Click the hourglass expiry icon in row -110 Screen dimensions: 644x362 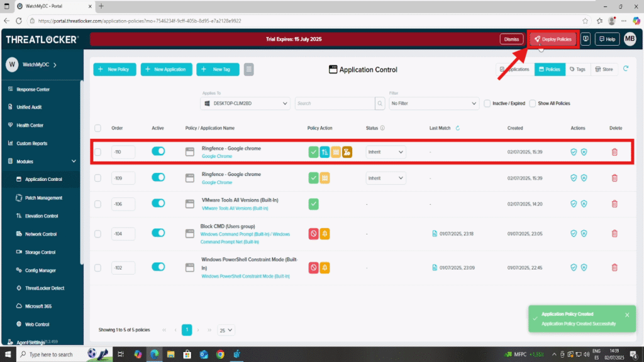(x=347, y=152)
